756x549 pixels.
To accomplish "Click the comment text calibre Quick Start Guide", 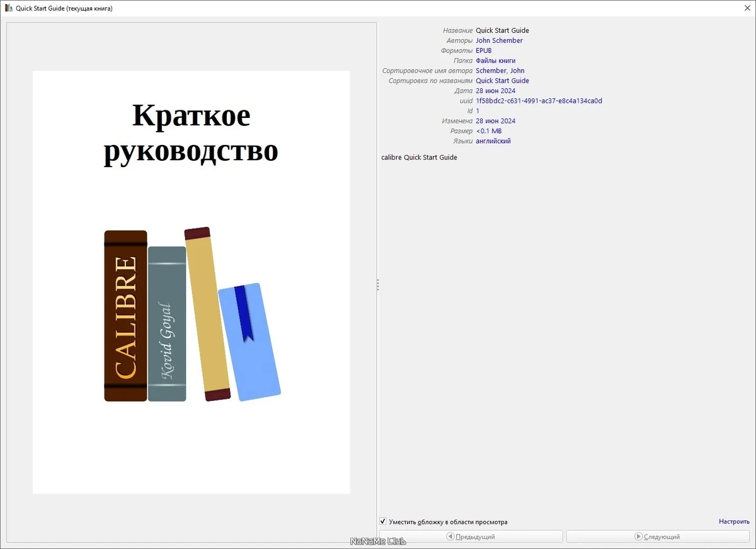I will (x=419, y=158).
